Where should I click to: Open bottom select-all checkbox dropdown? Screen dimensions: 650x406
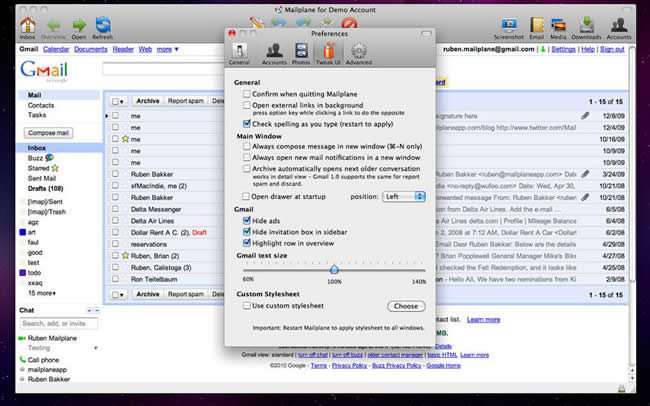118,294
